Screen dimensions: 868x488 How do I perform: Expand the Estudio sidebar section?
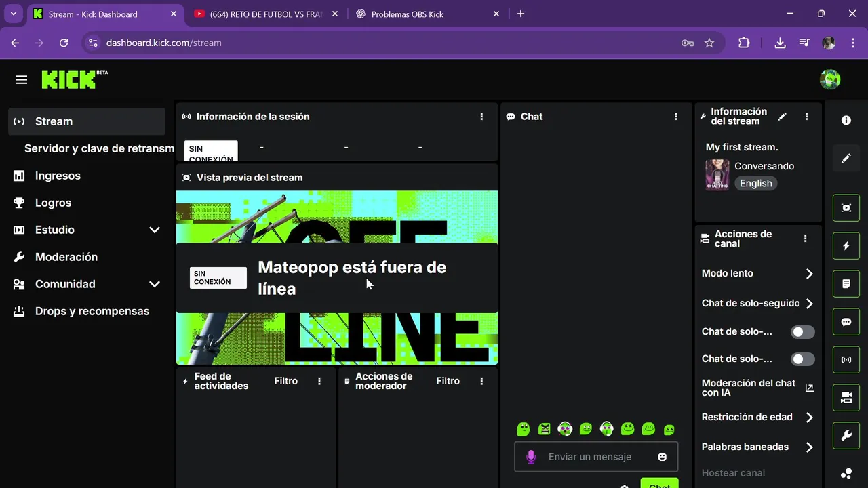tap(155, 230)
